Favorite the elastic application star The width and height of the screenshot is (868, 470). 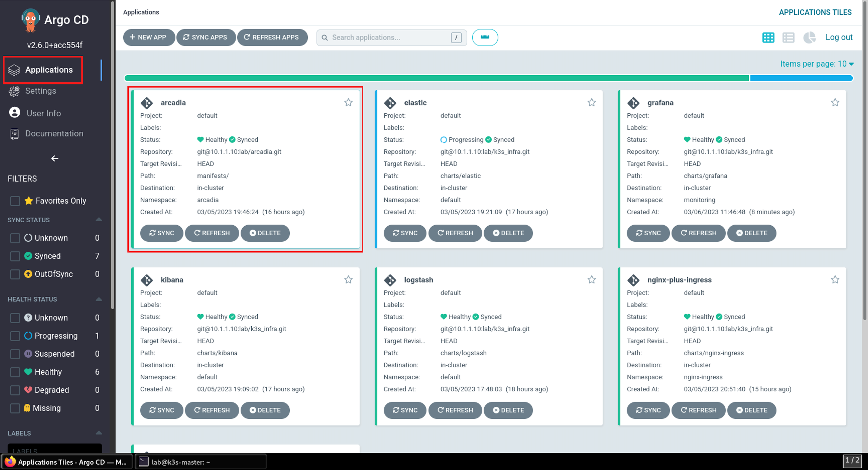pyautogui.click(x=591, y=102)
